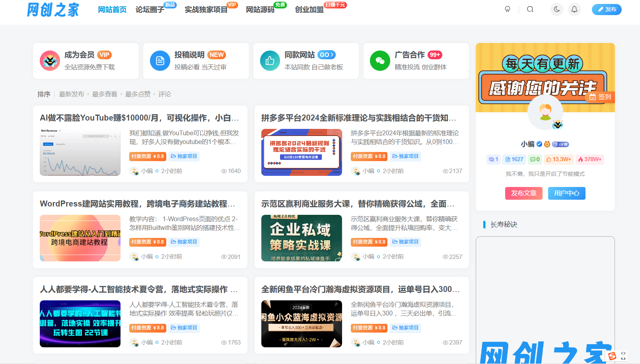Click the Sogou input method tray icon

coord(612,356)
